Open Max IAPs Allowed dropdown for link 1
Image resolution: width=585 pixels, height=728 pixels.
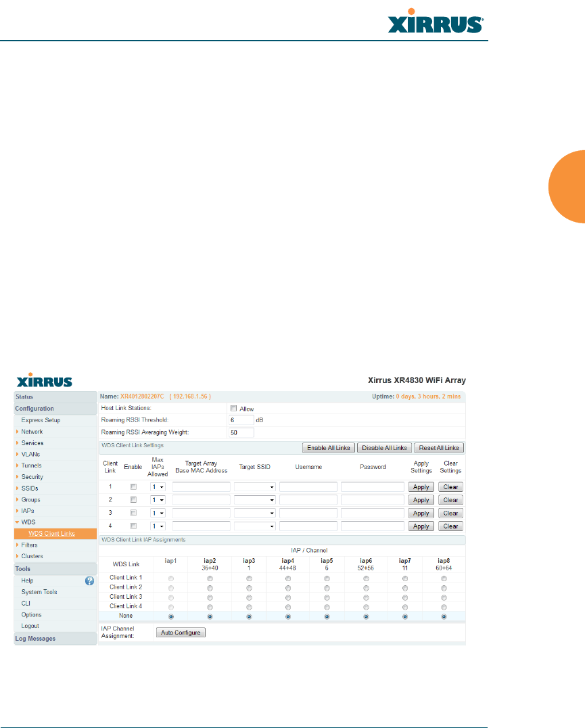click(158, 487)
